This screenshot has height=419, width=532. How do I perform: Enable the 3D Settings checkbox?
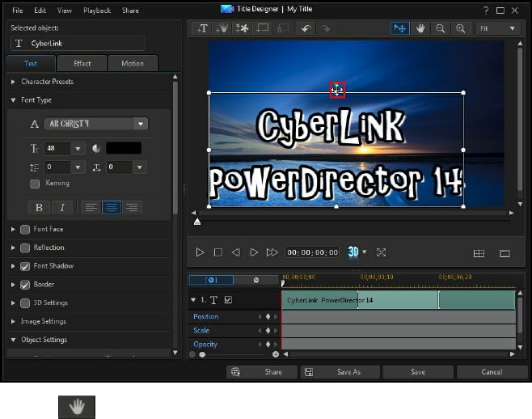click(x=25, y=303)
